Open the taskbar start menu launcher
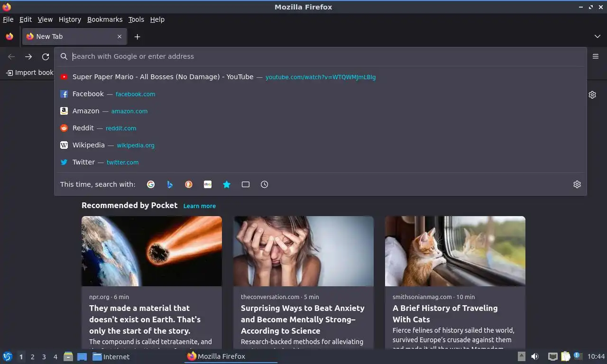This screenshot has width=607, height=364. tap(8, 356)
